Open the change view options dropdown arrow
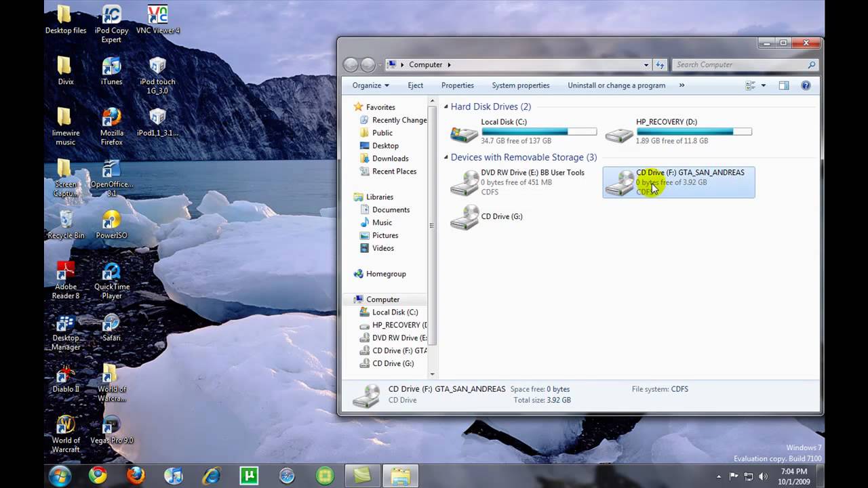 764,85
